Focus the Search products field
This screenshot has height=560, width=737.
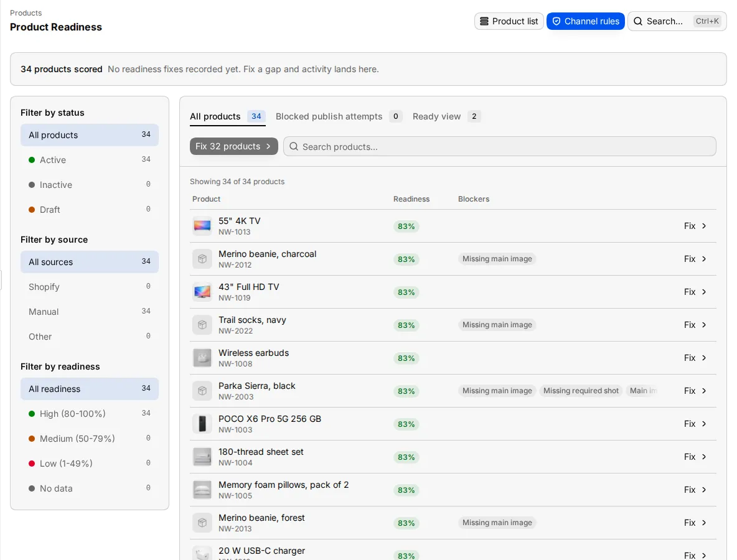[500, 147]
